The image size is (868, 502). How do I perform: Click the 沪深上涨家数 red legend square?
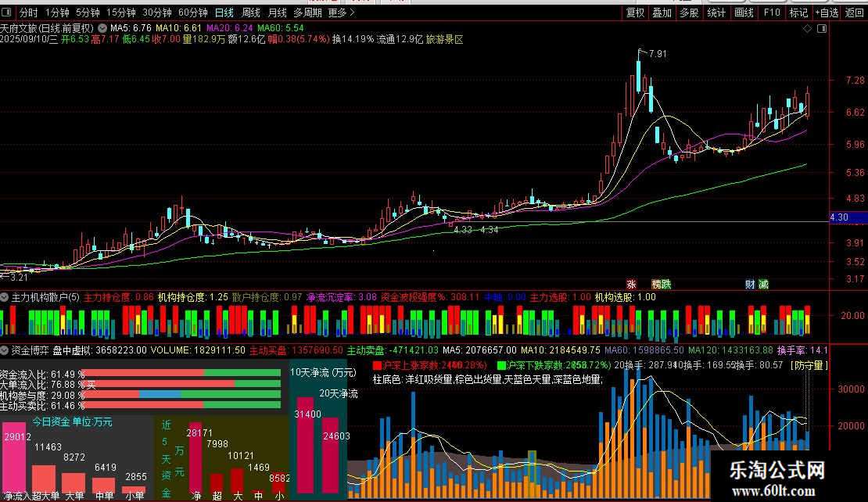click(x=377, y=365)
